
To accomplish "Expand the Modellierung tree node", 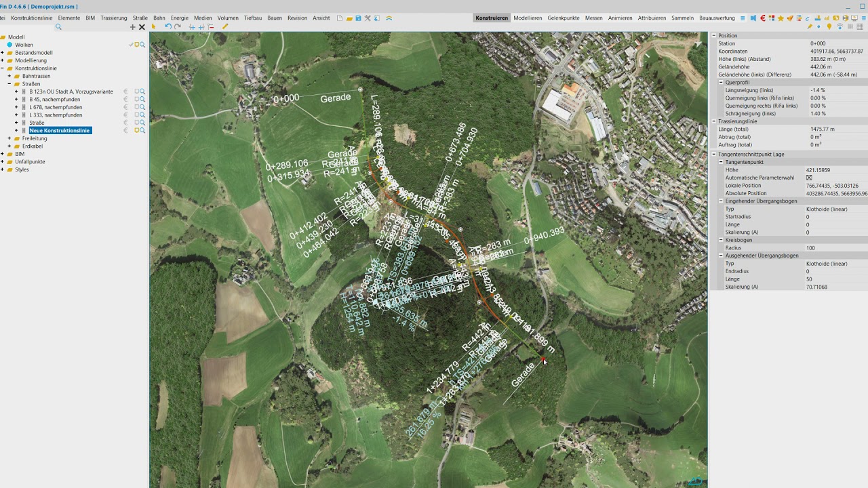I will [x=2, y=60].
